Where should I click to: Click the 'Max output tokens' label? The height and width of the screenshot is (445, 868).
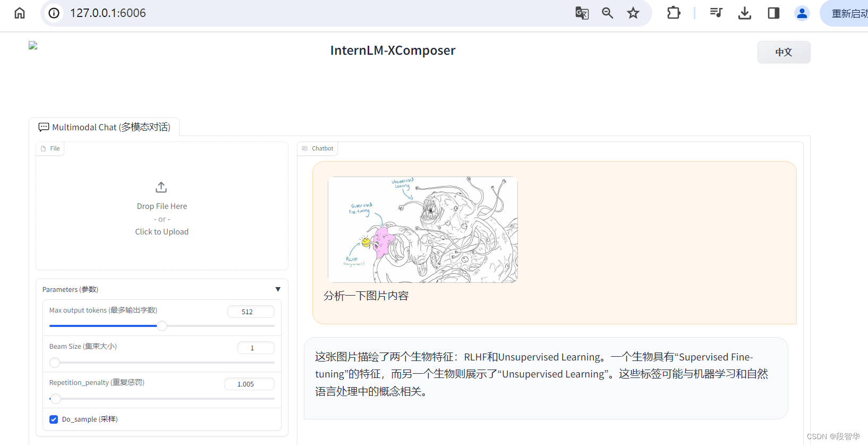tap(103, 310)
